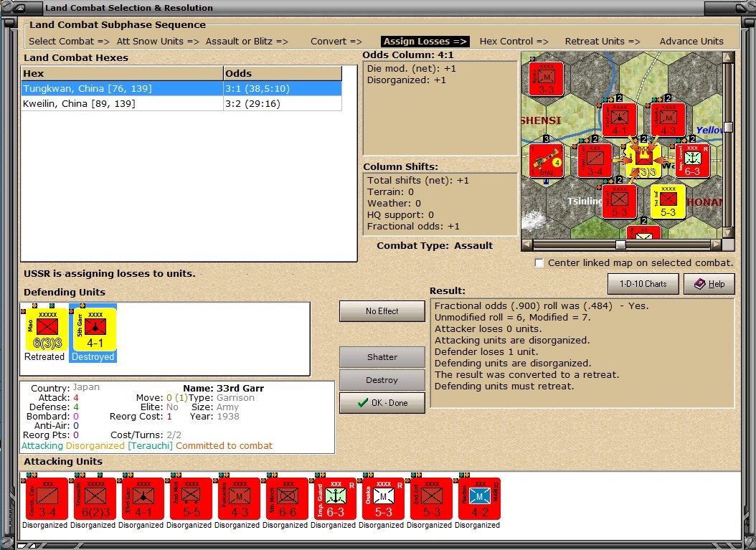Viewport: 756px width, 550px height.
Task: Click the minimap horizontal scrollbar thumb
Action: pos(621,245)
